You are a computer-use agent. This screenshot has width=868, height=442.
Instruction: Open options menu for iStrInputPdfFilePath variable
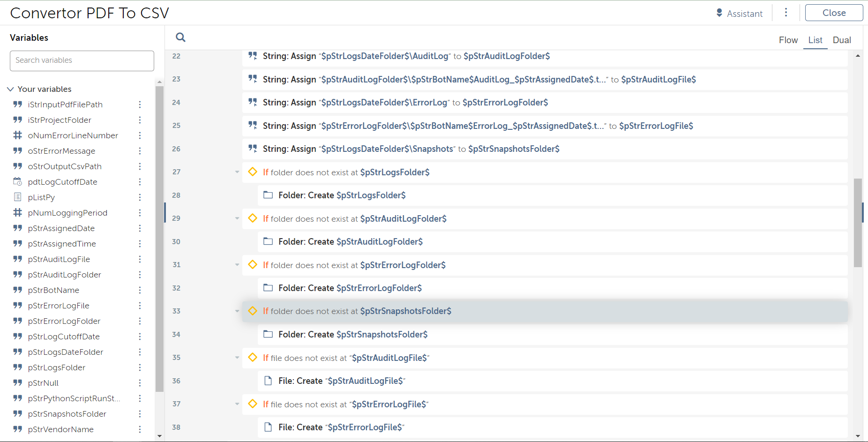click(140, 105)
